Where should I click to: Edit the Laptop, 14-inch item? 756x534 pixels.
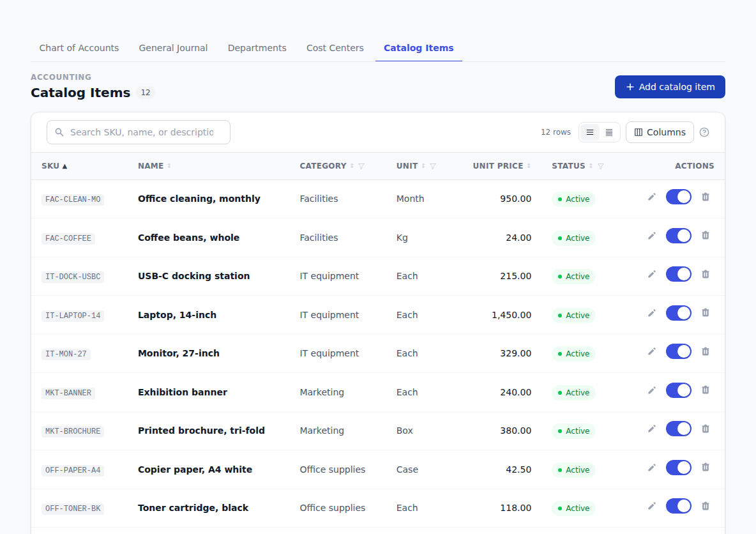coord(651,313)
